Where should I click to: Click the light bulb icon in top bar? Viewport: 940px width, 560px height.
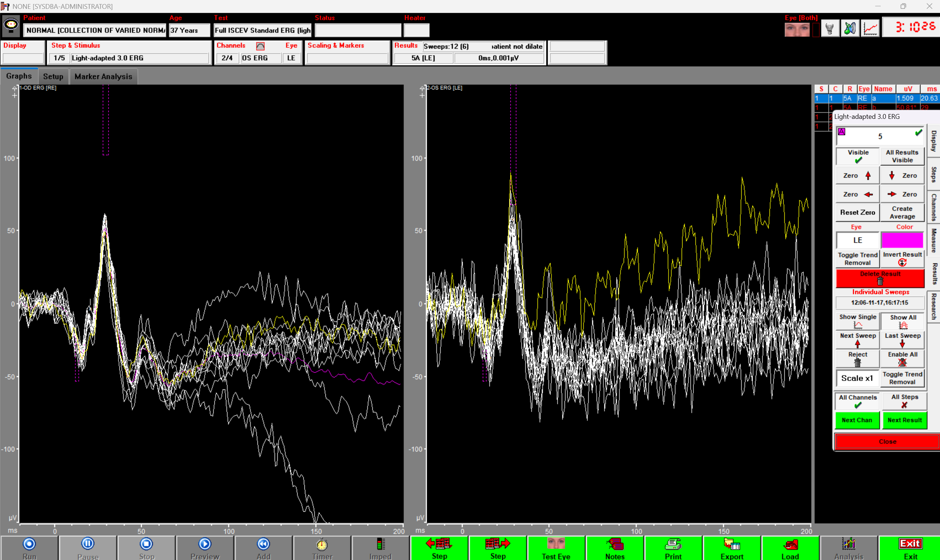pyautogui.click(x=830, y=28)
